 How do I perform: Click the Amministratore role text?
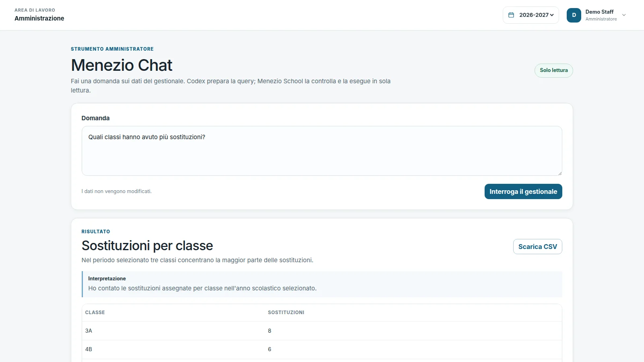601,19
